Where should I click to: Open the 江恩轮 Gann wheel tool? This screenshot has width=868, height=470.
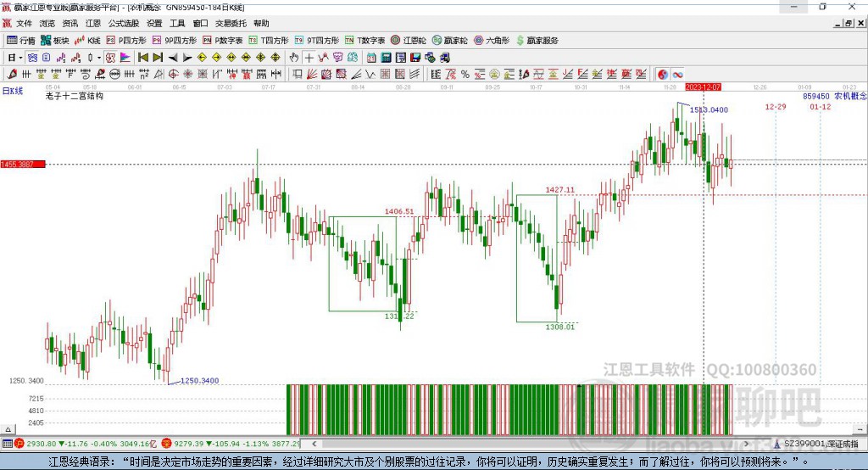[409, 40]
